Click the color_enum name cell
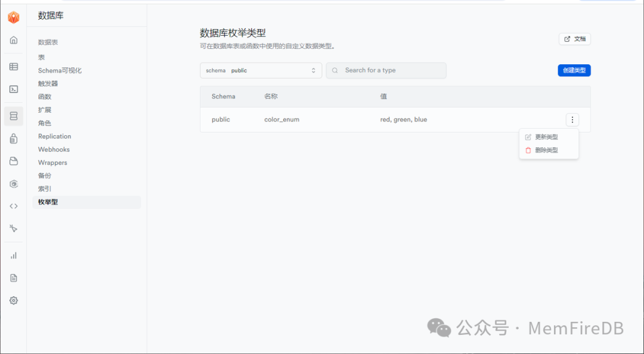Screen dimensions: 644x354 pos(281,120)
